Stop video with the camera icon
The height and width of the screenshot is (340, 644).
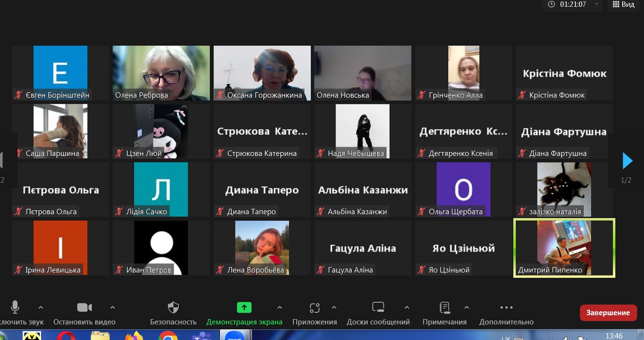tap(84, 307)
